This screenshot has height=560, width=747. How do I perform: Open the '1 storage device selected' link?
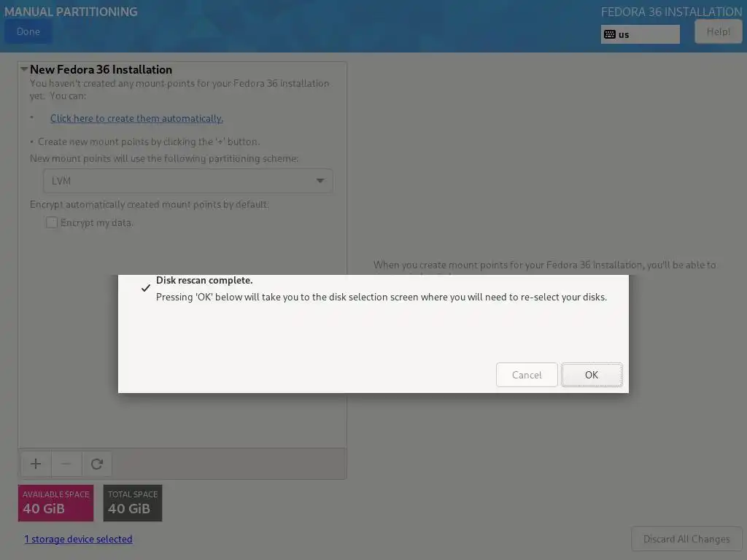[x=79, y=539]
